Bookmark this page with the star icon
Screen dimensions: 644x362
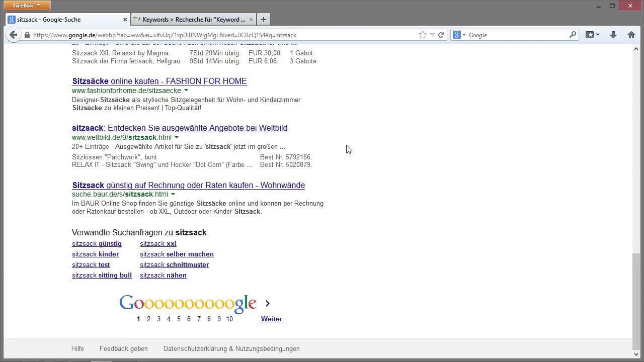click(422, 35)
